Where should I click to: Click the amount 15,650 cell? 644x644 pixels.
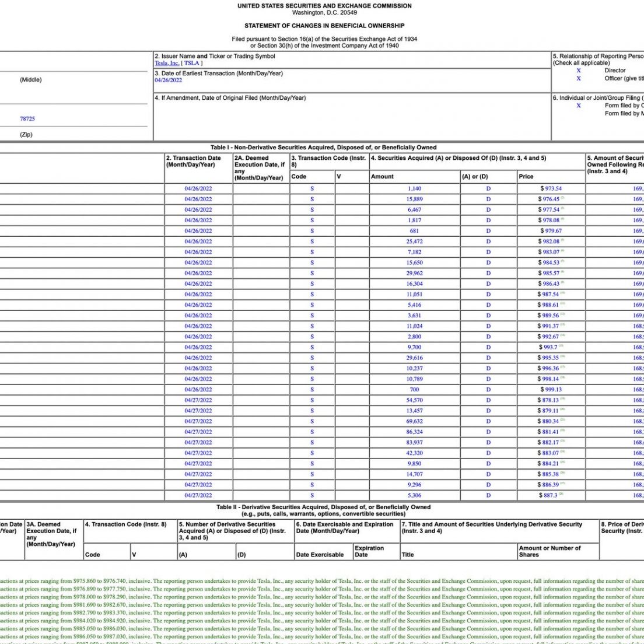coord(414,263)
